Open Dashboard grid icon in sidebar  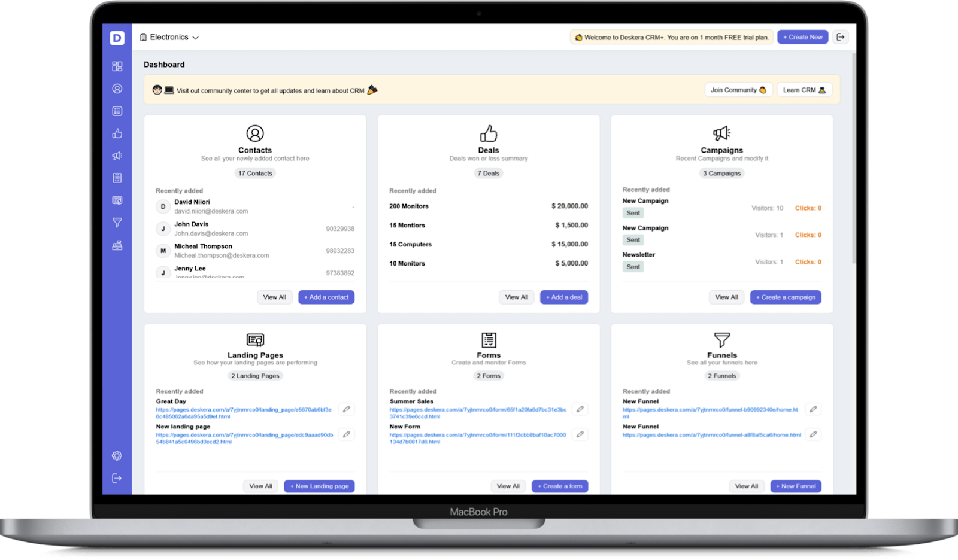117,66
